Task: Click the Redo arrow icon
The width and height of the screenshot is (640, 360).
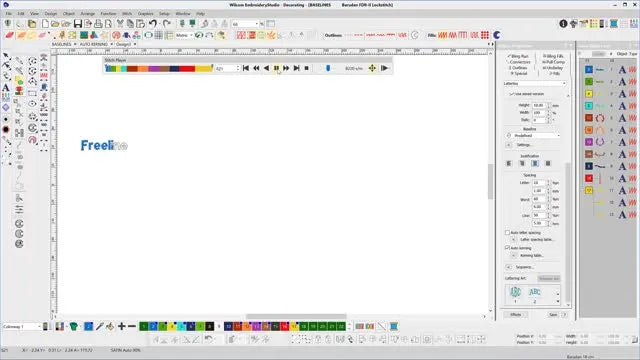Action: [167, 24]
